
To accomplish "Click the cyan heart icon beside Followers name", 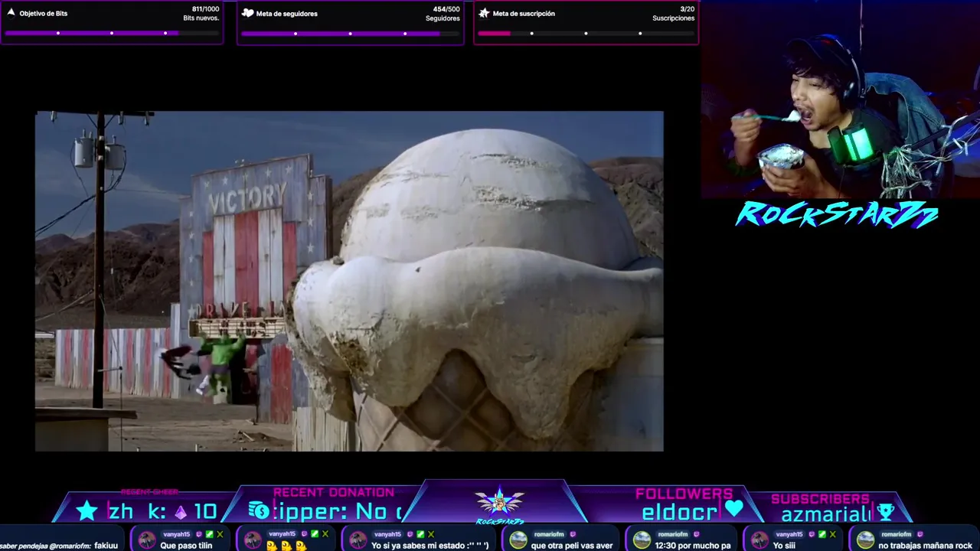I will point(734,508).
